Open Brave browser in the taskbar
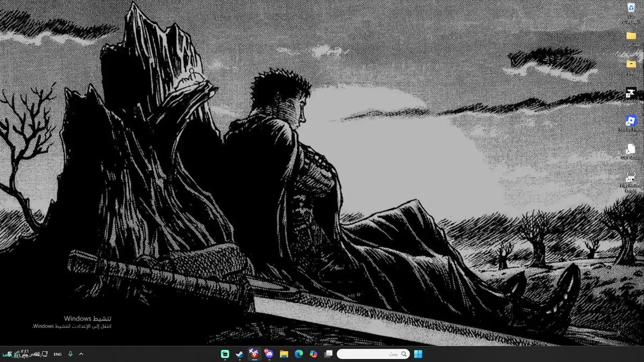644x362 pixels. click(x=254, y=354)
